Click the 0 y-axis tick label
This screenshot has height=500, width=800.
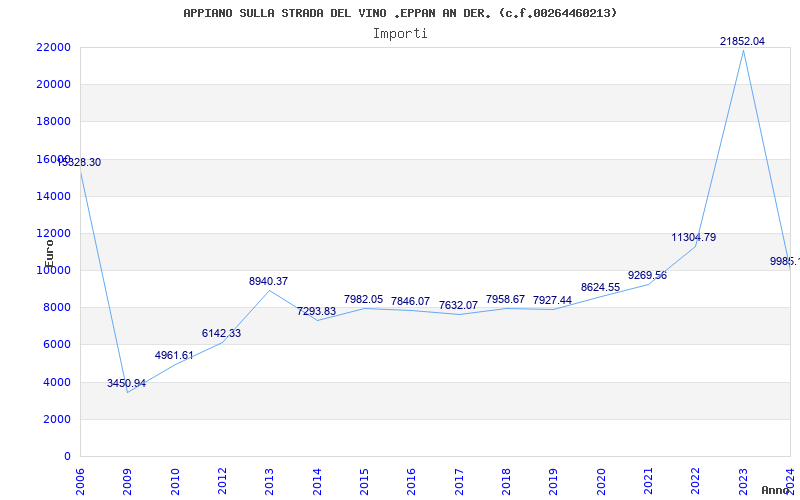click(x=67, y=456)
